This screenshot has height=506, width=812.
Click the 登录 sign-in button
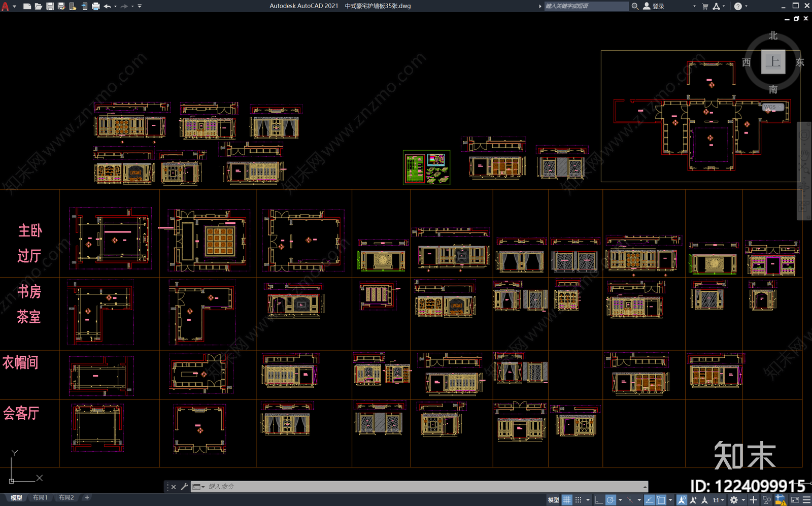click(x=654, y=6)
